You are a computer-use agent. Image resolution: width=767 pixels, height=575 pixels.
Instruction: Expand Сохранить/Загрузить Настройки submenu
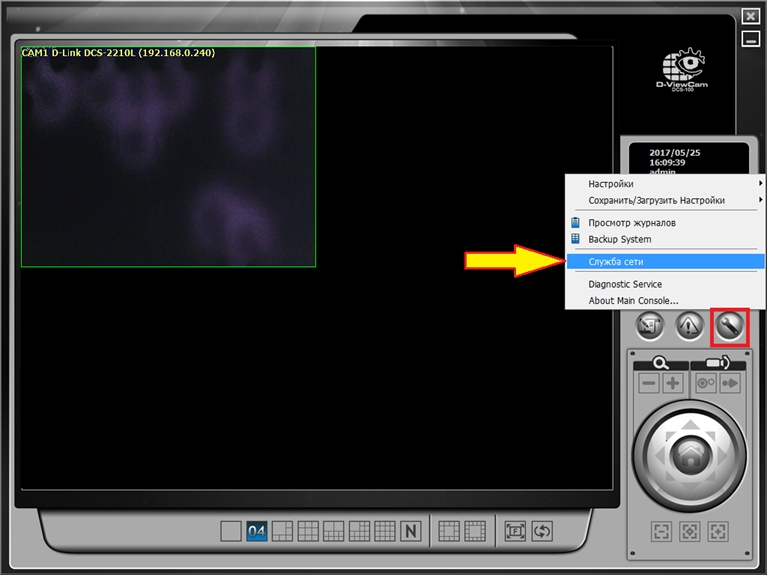pos(660,200)
